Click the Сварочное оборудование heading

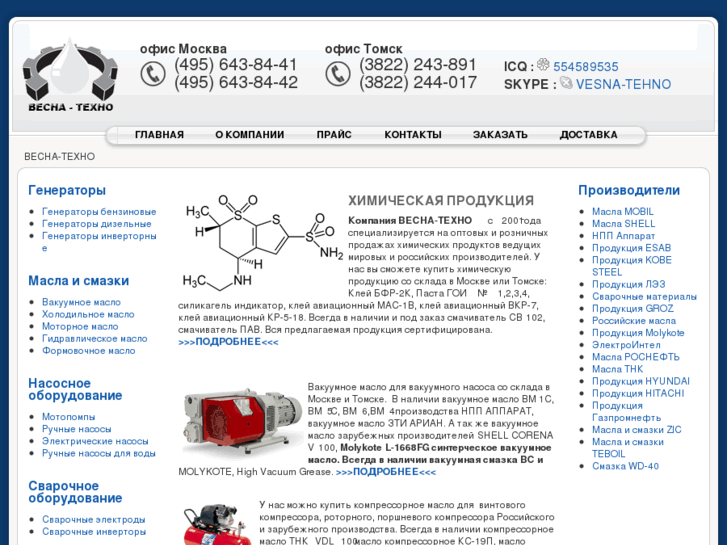pos(75,492)
